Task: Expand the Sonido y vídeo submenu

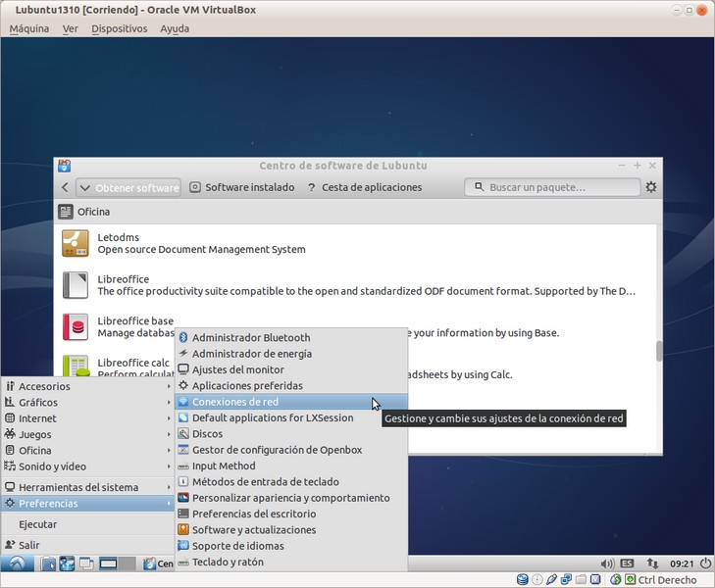Action: click(x=87, y=465)
